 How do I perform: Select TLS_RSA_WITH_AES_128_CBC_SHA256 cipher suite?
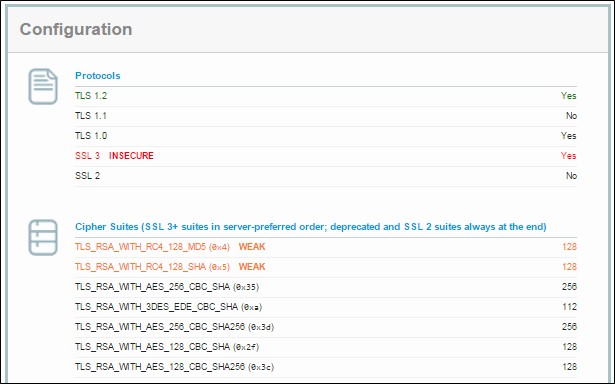(x=175, y=367)
